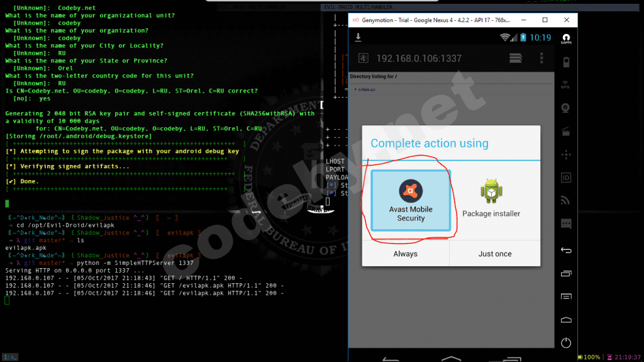Click 21:19:37 clock in bottom status bar
The width and height of the screenshot is (644, 362).
point(624,357)
